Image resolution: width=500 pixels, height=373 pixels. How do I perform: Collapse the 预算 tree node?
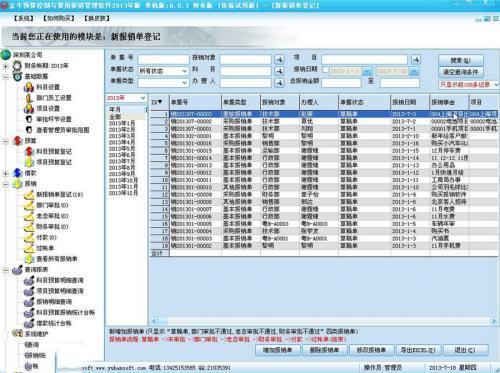(6, 141)
